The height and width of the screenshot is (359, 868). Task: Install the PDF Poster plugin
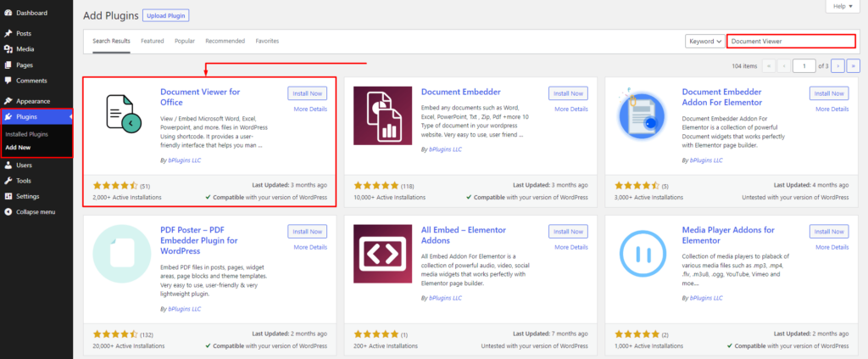[307, 232]
